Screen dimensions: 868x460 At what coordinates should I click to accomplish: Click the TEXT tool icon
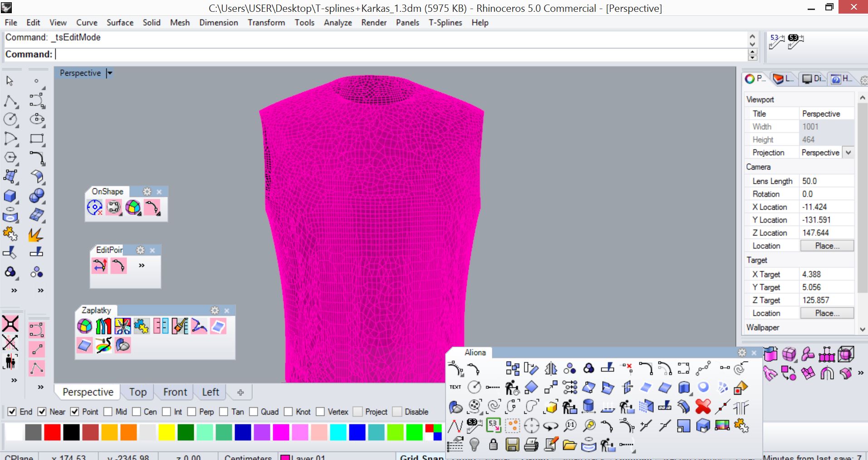point(455,387)
